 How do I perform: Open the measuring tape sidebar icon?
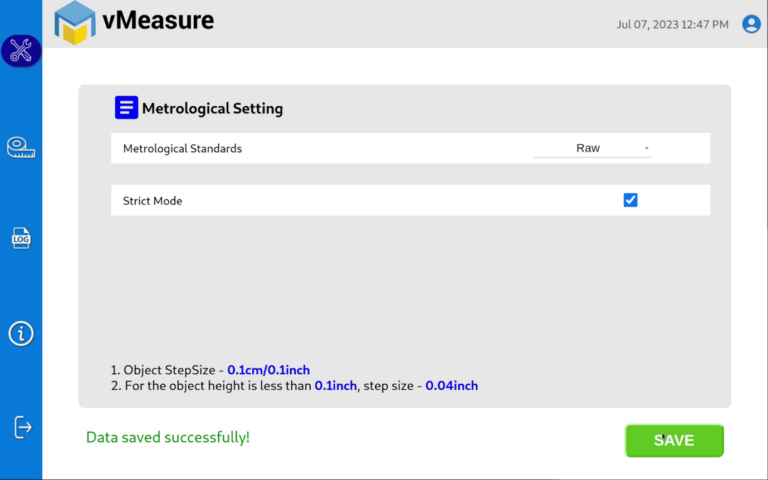coord(21,147)
